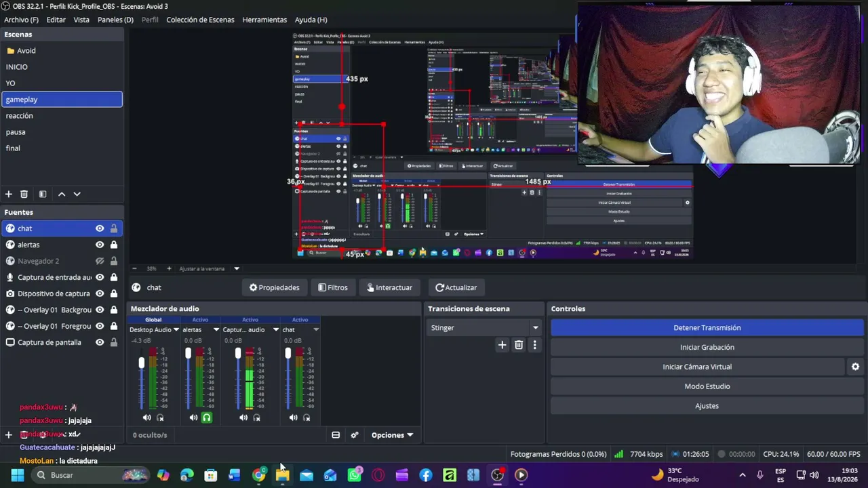The width and height of the screenshot is (868, 488).
Task: Enable Modo Estudio
Action: (x=707, y=386)
